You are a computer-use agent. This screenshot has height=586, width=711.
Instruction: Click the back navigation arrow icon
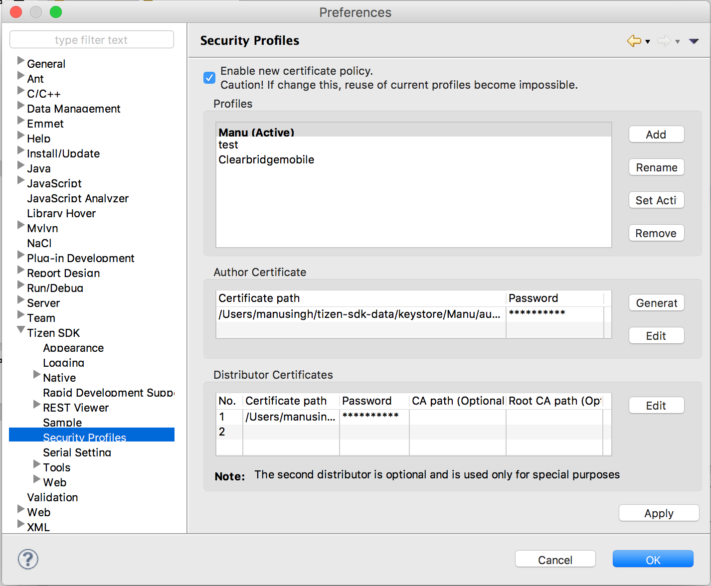tap(633, 41)
